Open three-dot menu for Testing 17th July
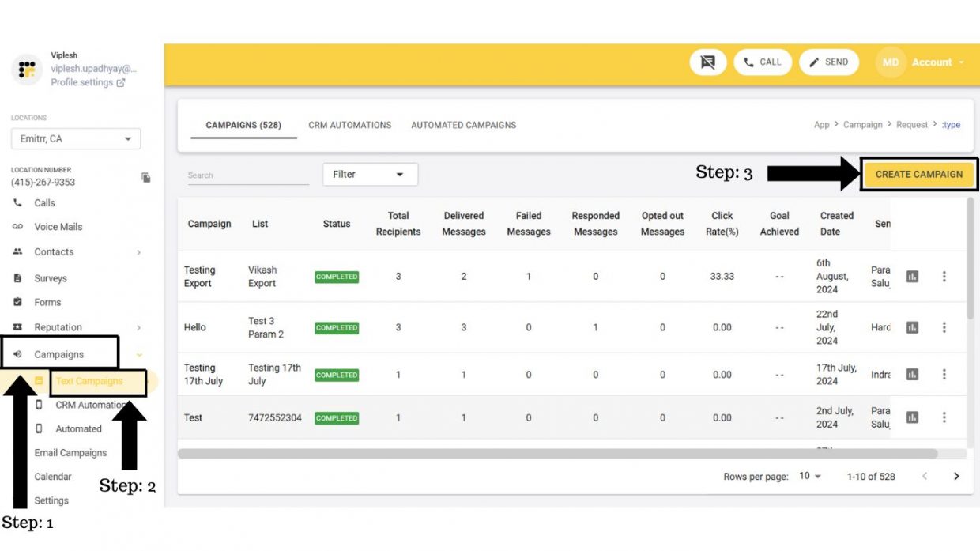This screenshot has width=980, height=551. point(944,375)
